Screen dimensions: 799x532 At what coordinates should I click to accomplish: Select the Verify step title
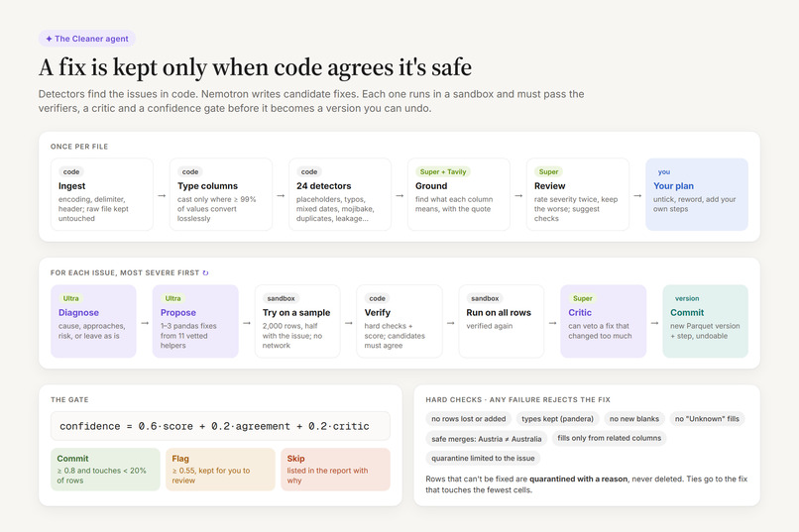pos(378,313)
